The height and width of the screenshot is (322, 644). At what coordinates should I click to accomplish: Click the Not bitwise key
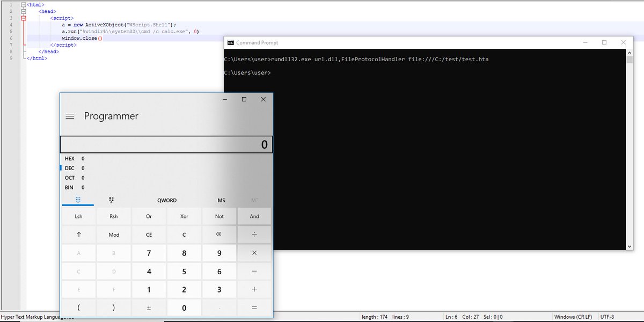pos(219,216)
